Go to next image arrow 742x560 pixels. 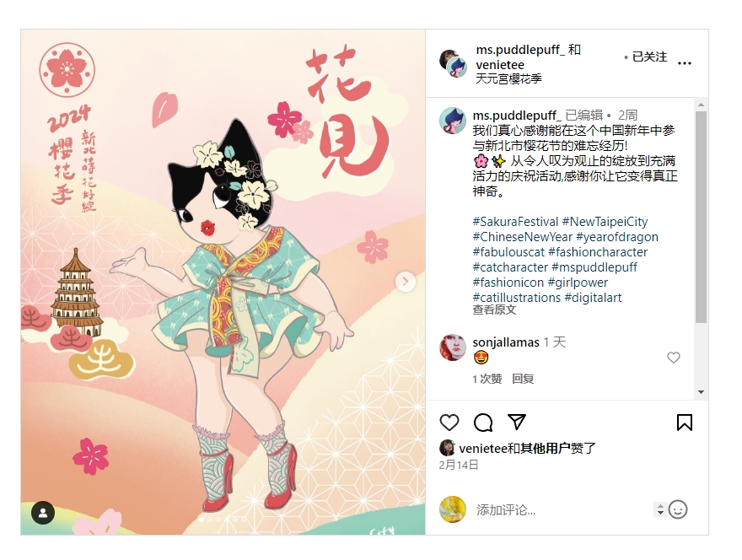406,282
